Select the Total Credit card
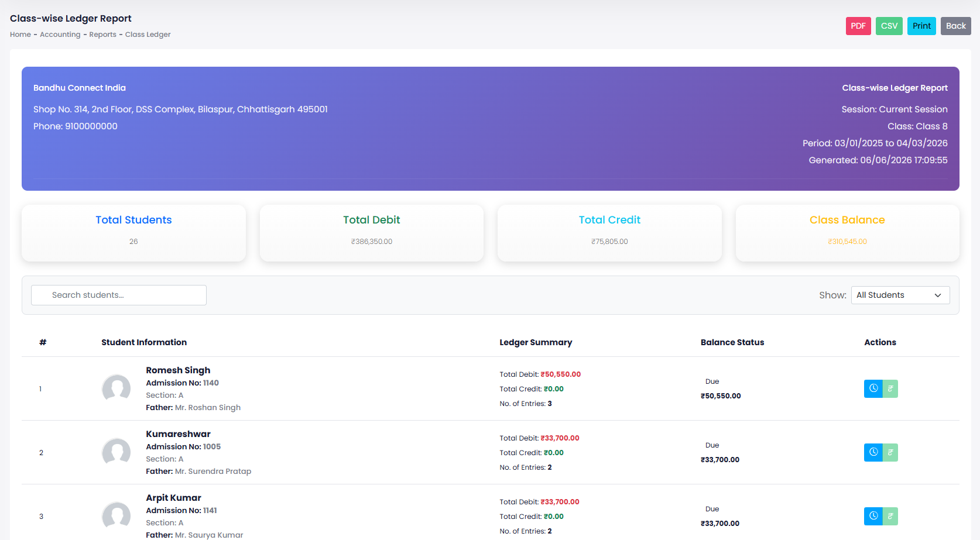 click(609, 232)
